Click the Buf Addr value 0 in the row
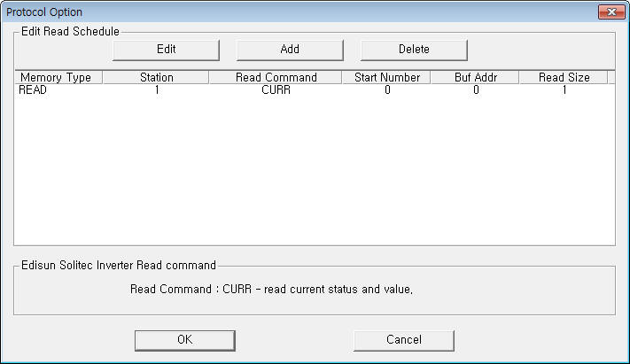Viewport: 630px width, 364px height. [x=476, y=90]
